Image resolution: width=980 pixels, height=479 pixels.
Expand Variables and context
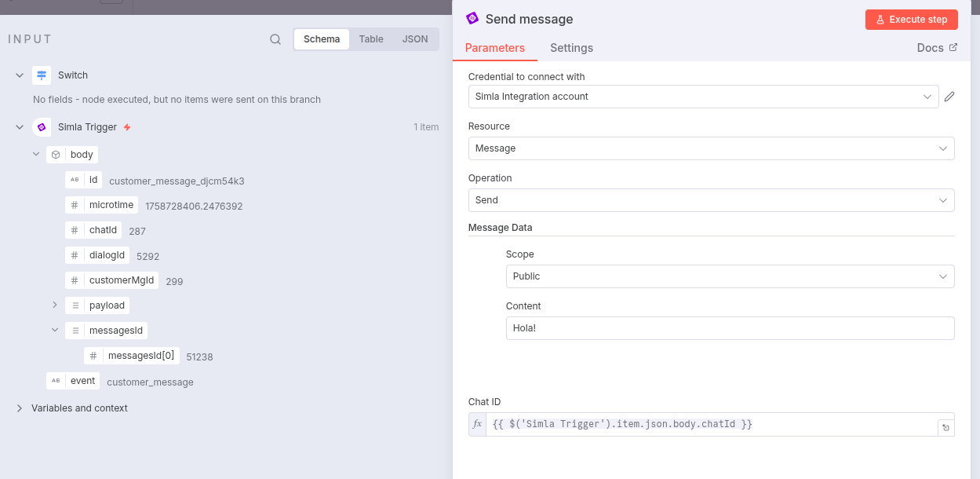tap(20, 408)
